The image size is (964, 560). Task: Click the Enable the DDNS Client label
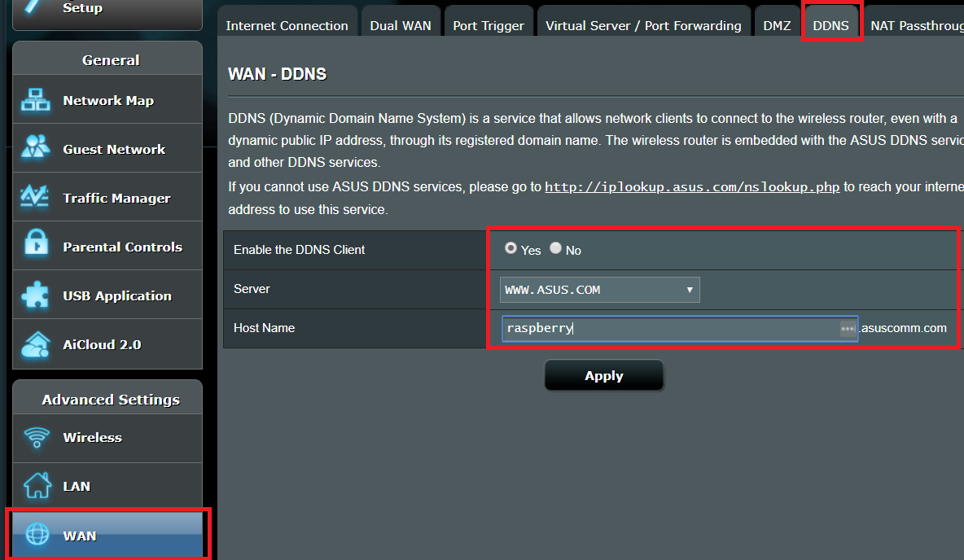[300, 250]
